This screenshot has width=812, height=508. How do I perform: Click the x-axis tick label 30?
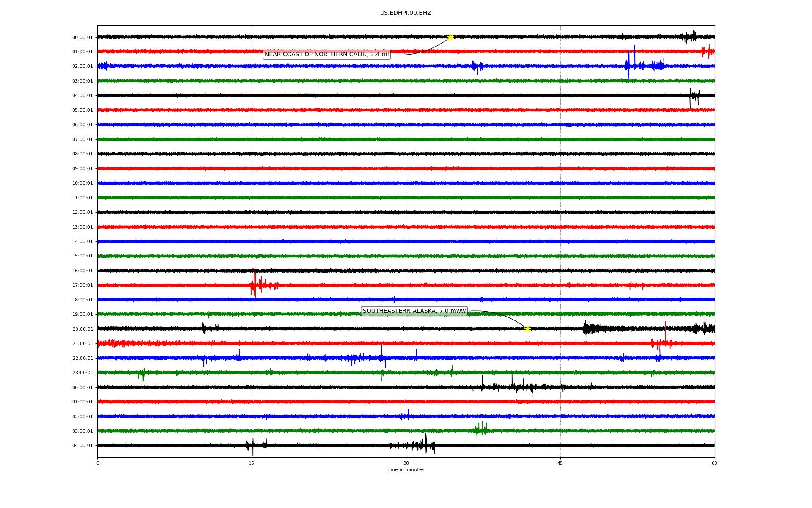pyautogui.click(x=406, y=463)
